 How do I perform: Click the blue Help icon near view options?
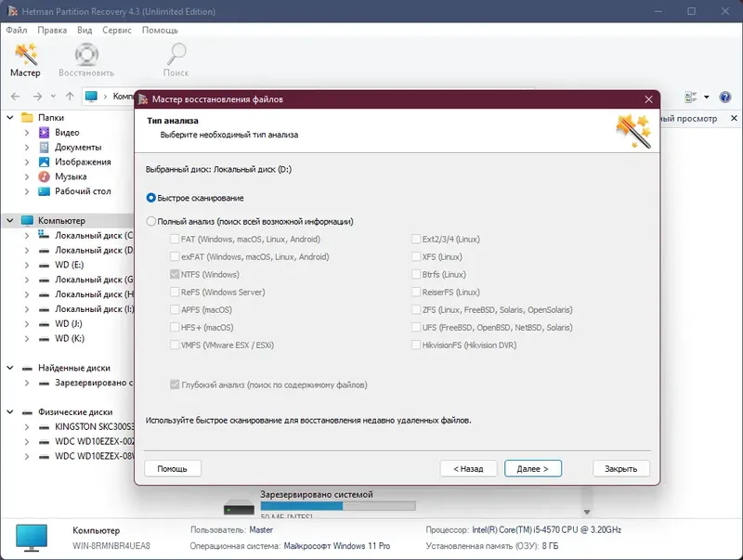click(723, 97)
